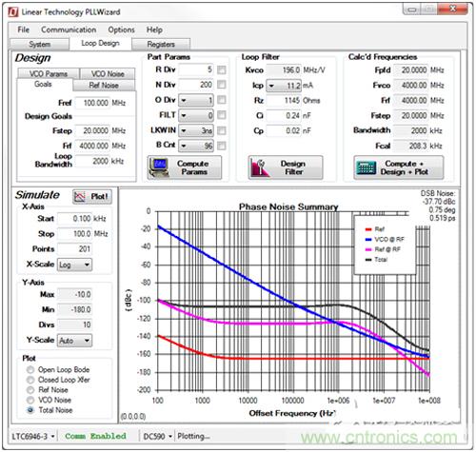The width and height of the screenshot is (476, 452).
Task: Click the Compute + Design + Plot calculator icon
Action: (x=366, y=167)
